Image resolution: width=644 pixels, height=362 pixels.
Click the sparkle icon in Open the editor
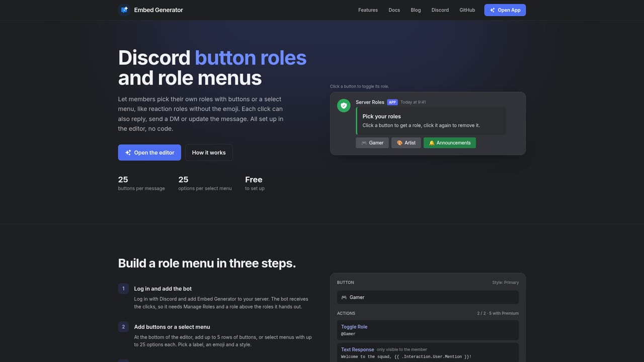[x=128, y=153]
